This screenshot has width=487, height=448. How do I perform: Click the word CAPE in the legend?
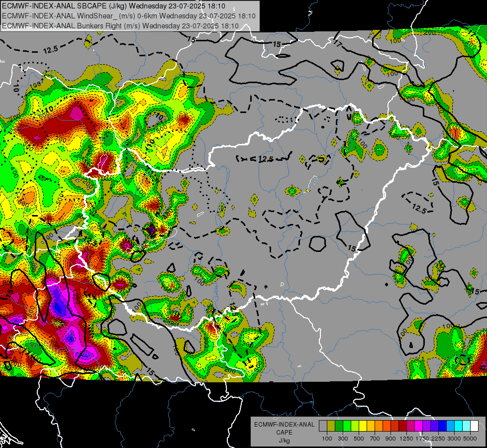pos(284,433)
